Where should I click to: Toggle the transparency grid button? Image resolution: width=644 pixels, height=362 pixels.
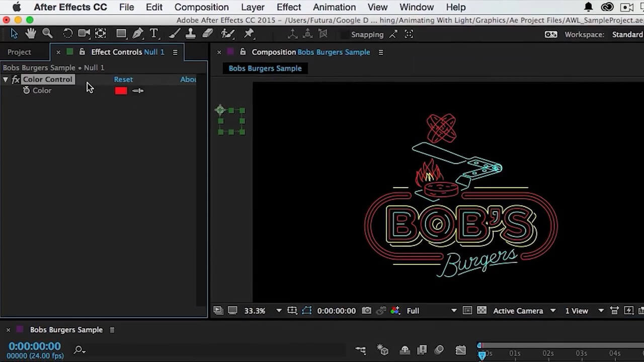(x=481, y=311)
